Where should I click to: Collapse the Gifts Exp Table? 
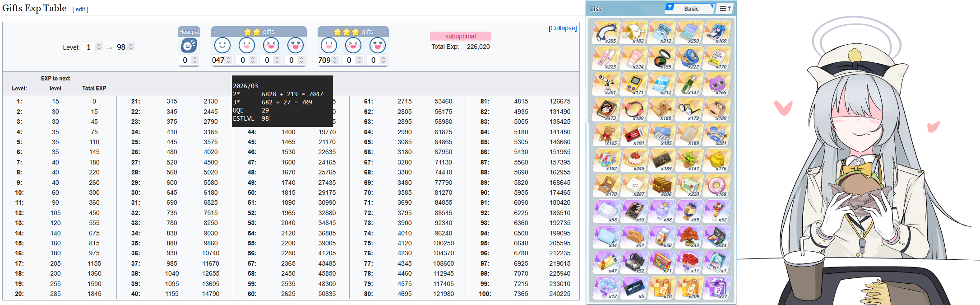click(x=563, y=28)
